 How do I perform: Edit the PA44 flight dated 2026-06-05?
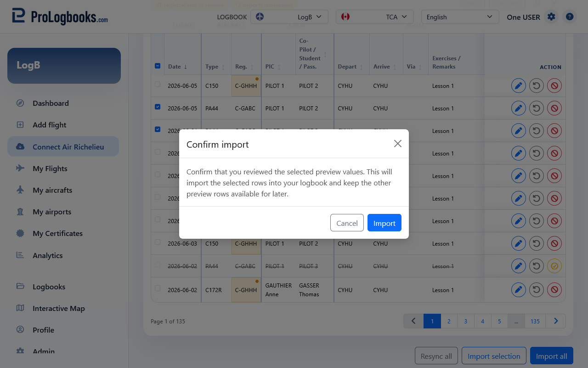519,108
